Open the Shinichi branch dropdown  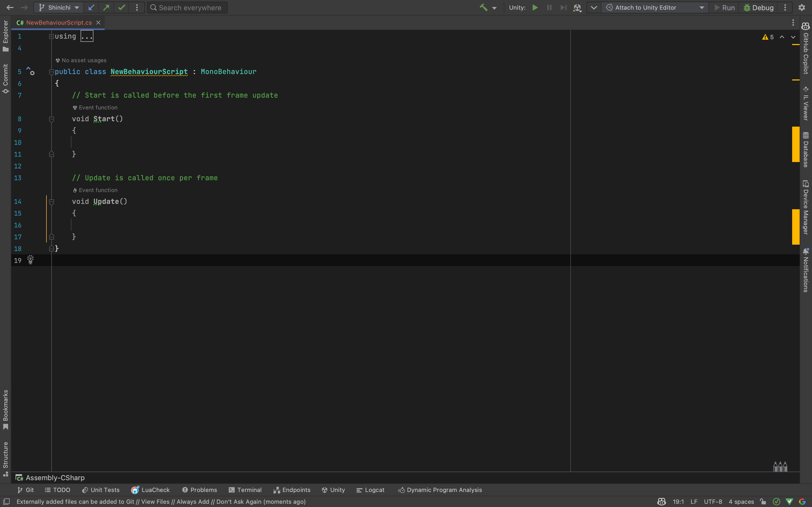[59, 8]
